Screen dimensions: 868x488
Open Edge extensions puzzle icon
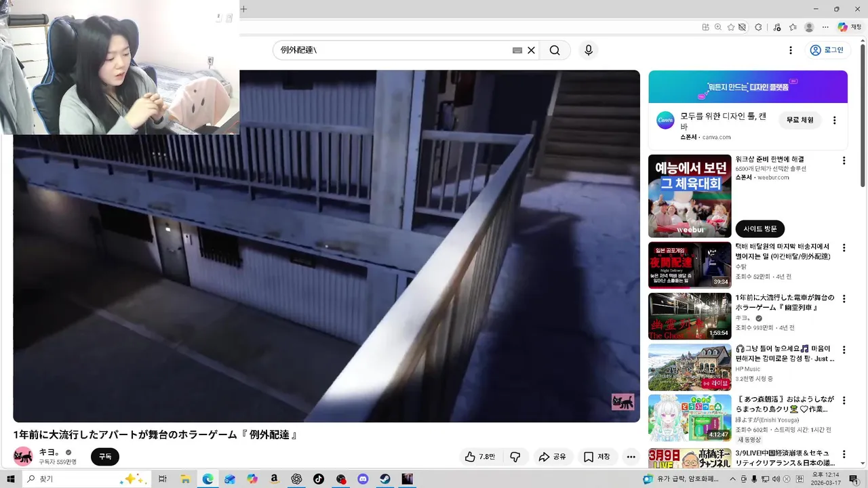pos(759,27)
